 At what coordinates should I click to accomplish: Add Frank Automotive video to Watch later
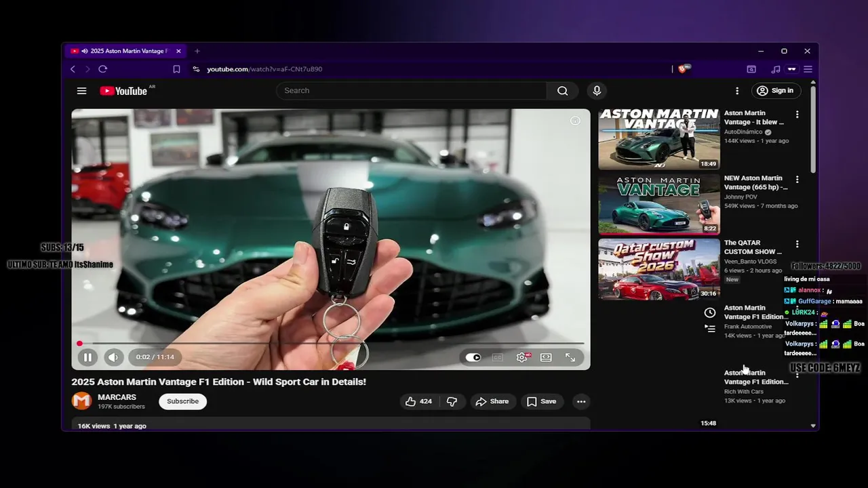pyautogui.click(x=709, y=312)
